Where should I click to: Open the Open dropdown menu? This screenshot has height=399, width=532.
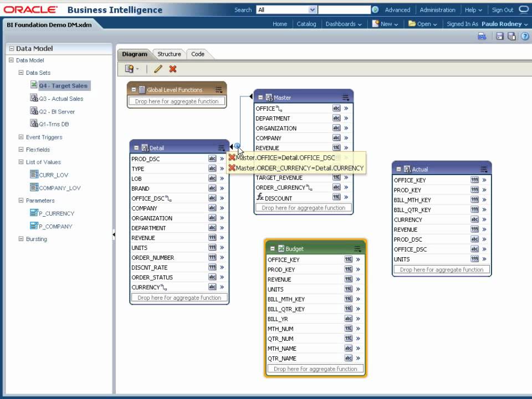423,24
